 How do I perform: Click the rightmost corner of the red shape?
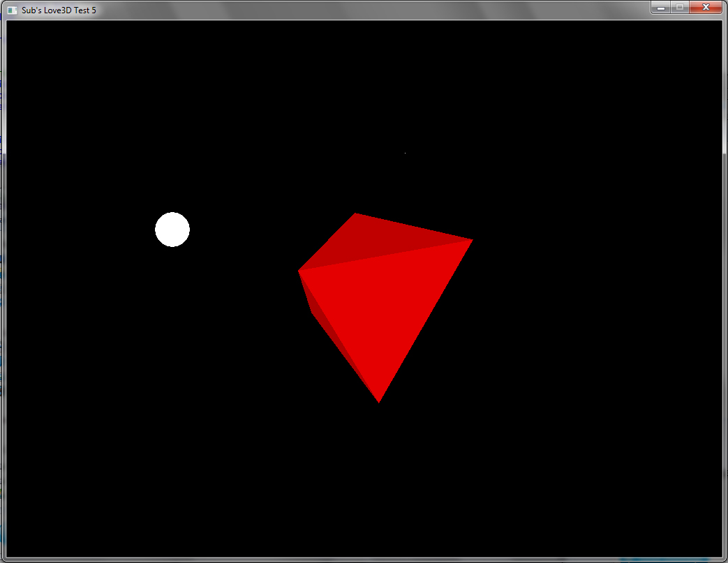(471, 241)
